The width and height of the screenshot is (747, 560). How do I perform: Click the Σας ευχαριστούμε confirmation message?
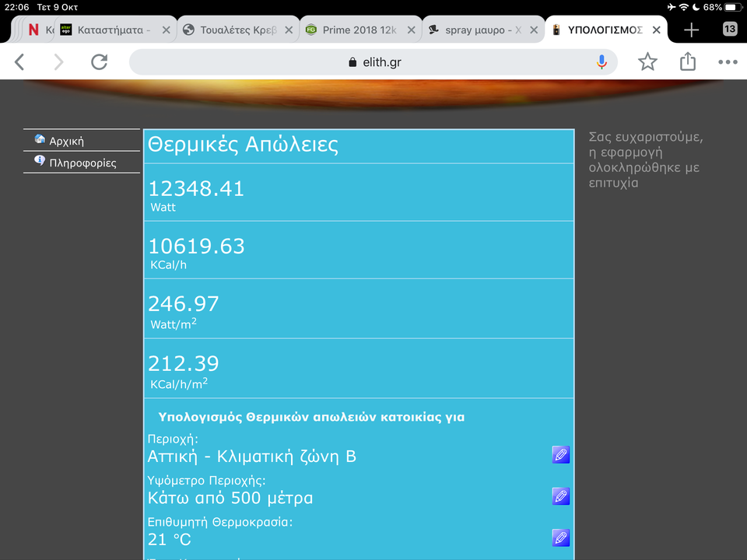pyautogui.click(x=646, y=159)
